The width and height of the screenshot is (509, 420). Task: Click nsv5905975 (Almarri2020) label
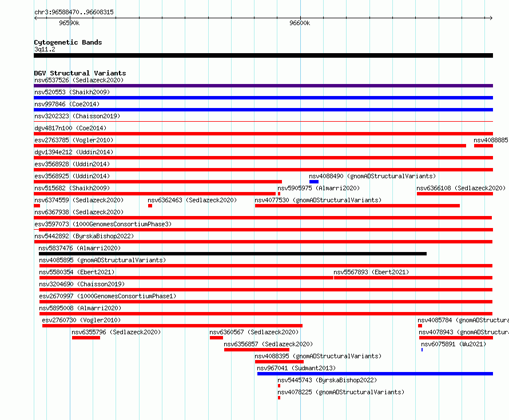pyautogui.click(x=319, y=188)
